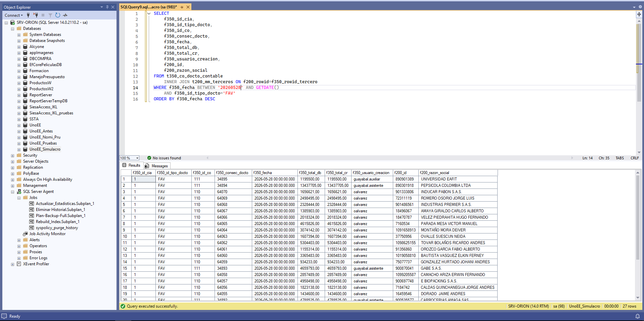Click the split editor window icon
Viewport: 644px width, 321px height.
639,14
